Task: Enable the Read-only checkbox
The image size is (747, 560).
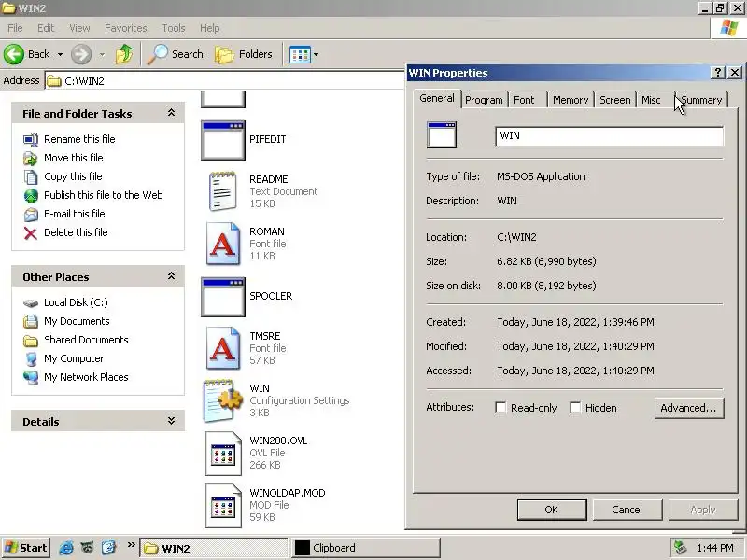Action: tap(500, 408)
